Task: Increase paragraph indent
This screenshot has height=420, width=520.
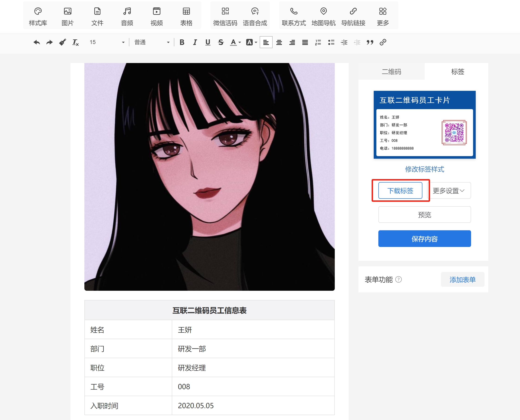Action: pyautogui.click(x=344, y=42)
